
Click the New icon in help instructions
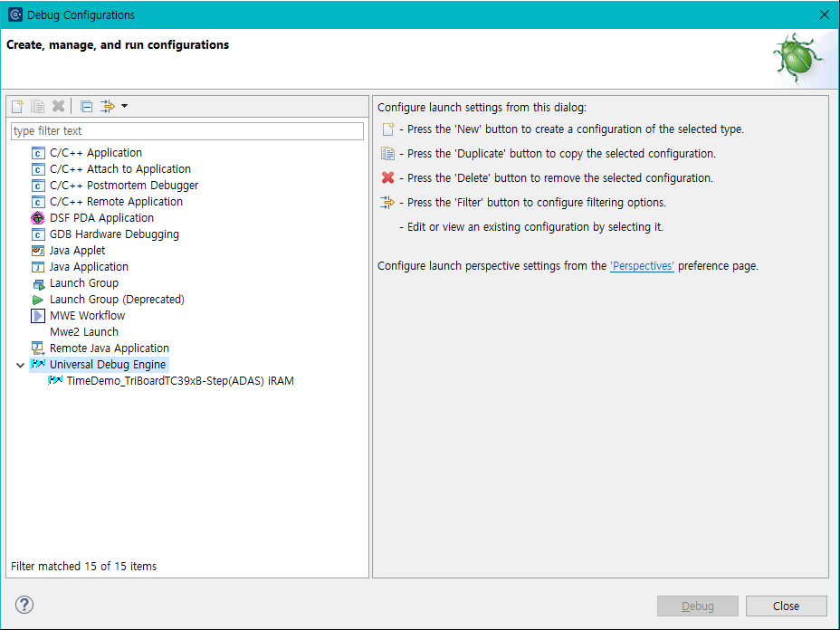387,129
